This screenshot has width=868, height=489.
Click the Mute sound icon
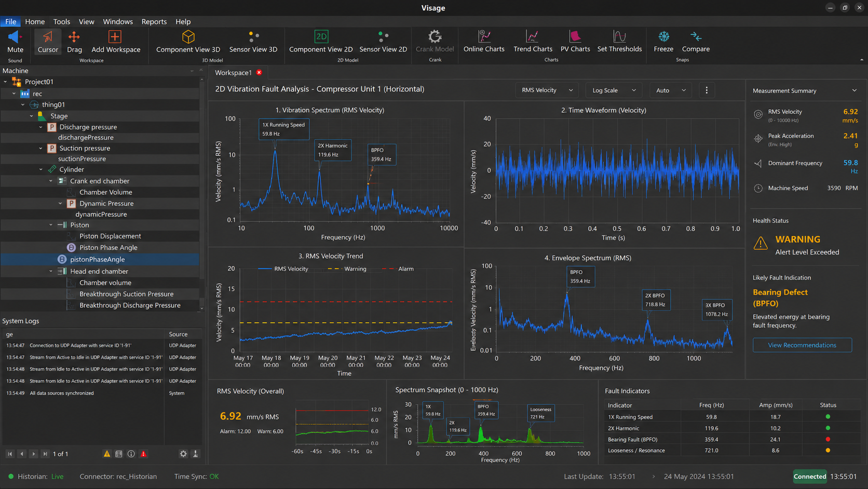coord(15,37)
